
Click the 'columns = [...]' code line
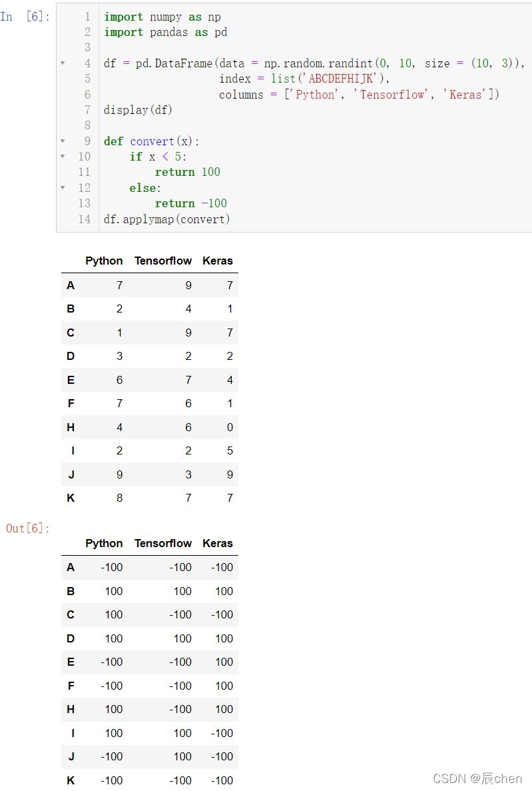tap(359, 95)
